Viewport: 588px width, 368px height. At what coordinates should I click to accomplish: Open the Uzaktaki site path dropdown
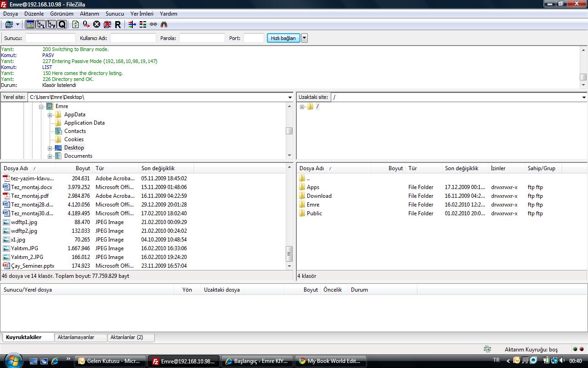pos(584,97)
